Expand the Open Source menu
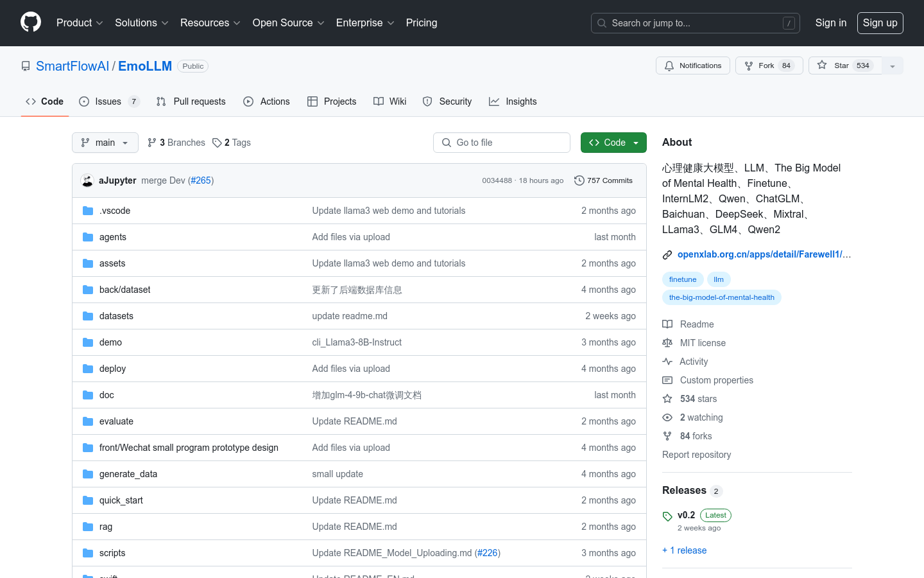The width and height of the screenshot is (924, 578). coord(289,22)
